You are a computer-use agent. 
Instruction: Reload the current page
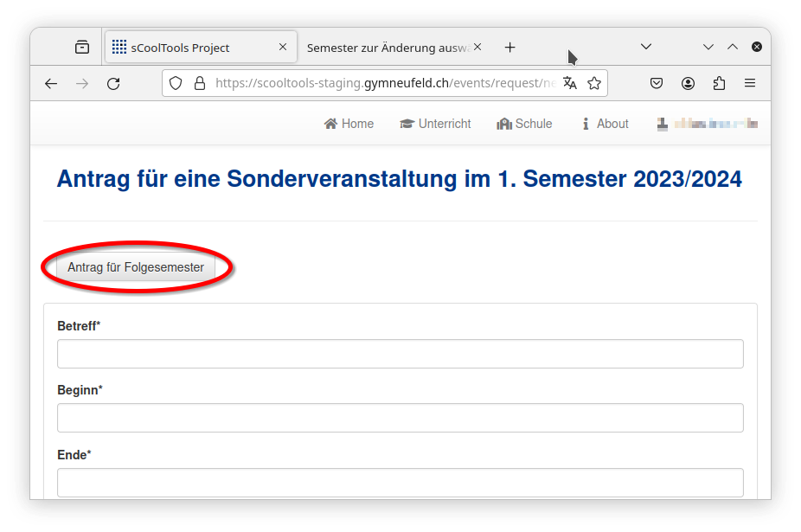pyautogui.click(x=112, y=84)
